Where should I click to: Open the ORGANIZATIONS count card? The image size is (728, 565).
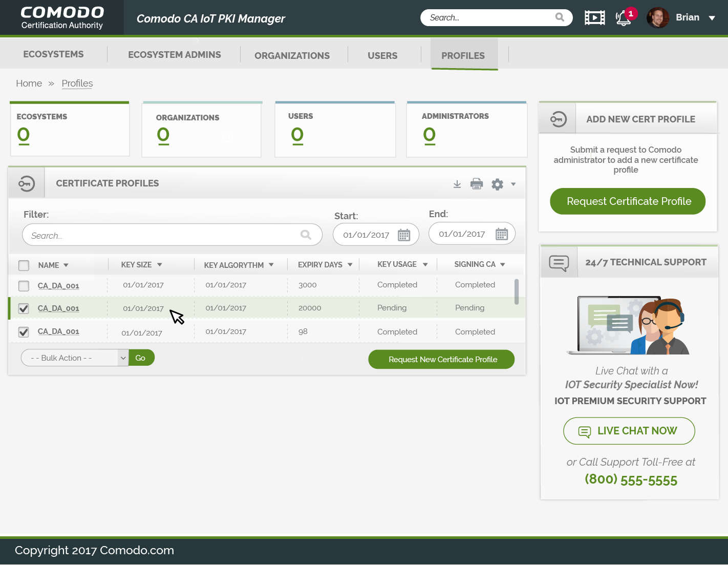(202, 129)
